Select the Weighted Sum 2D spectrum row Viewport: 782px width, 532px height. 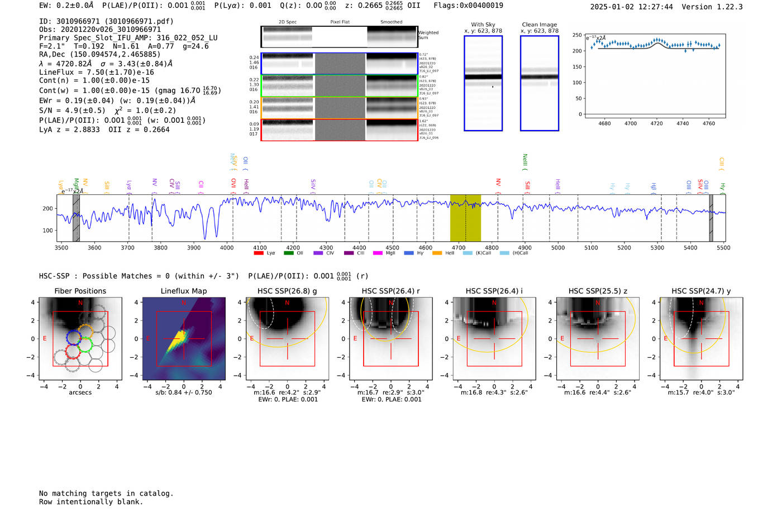coord(339,37)
